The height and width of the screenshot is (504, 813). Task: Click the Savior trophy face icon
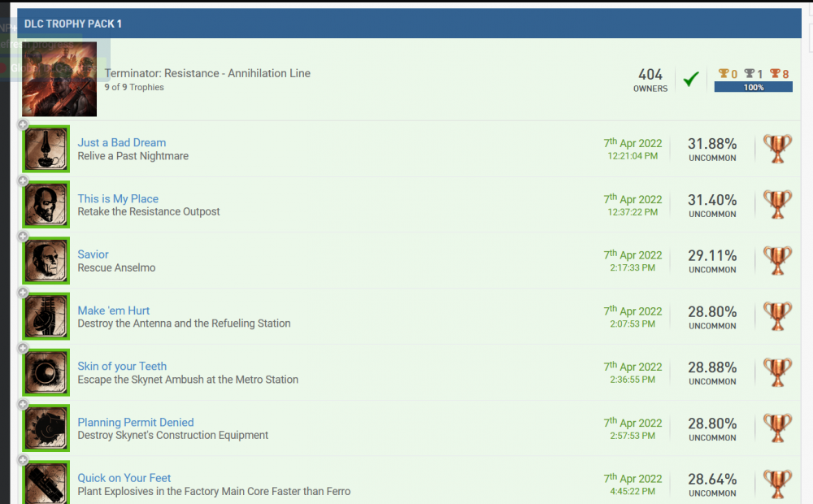click(x=46, y=261)
